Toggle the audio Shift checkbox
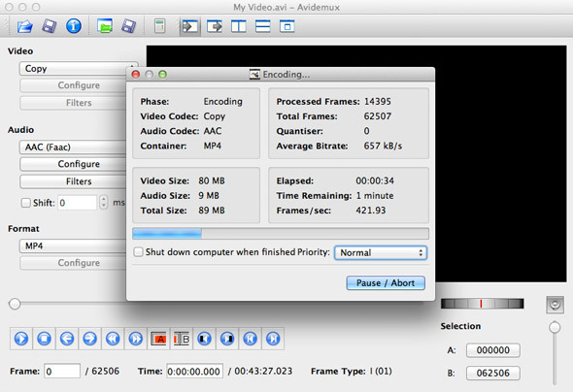Viewport: 573px width, 392px height. point(25,203)
